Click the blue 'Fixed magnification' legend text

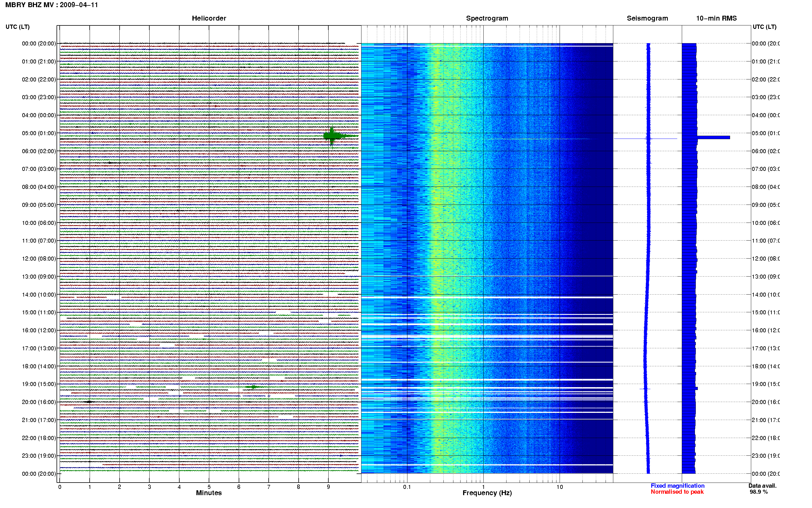tap(678, 486)
